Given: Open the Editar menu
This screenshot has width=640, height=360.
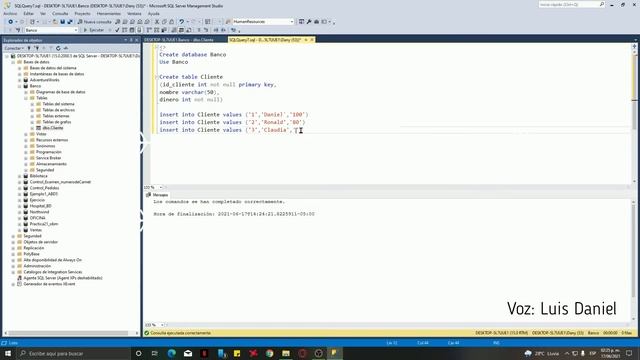Looking at the screenshot, I should pyautogui.click(x=28, y=13).
